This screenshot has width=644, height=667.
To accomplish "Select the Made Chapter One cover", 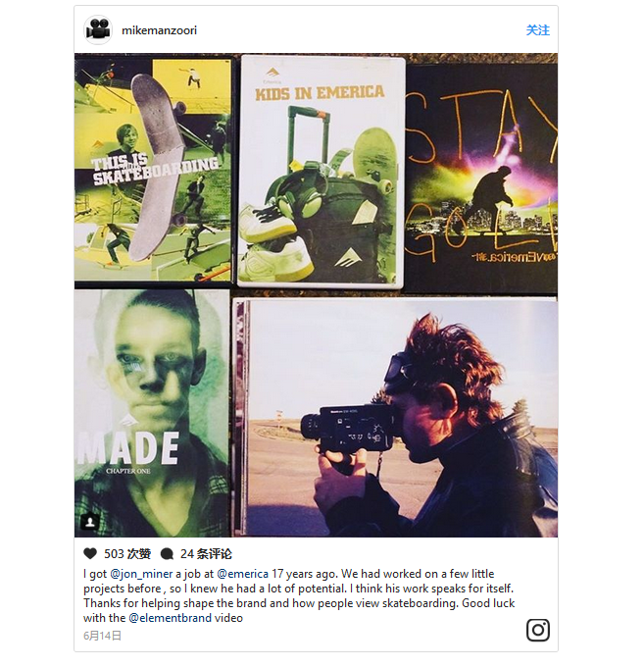I will (x=152, y=413).
